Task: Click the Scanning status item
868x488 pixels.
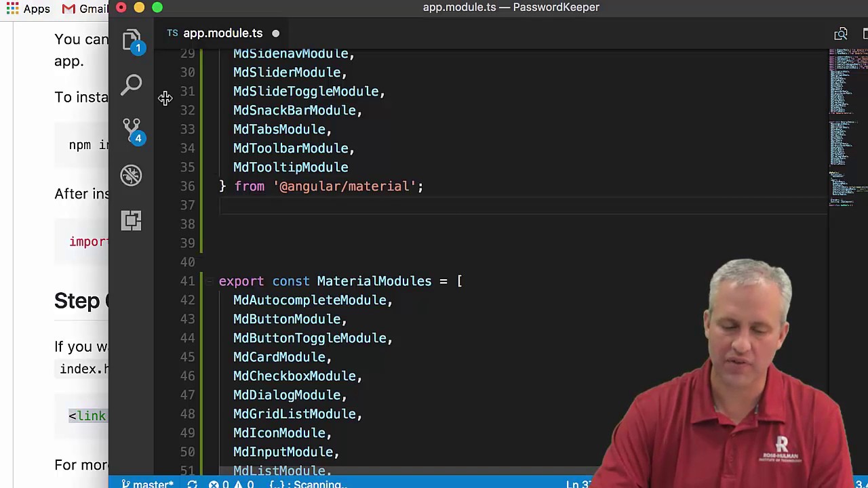Action: pyautogui.click(x=309, y=484)
